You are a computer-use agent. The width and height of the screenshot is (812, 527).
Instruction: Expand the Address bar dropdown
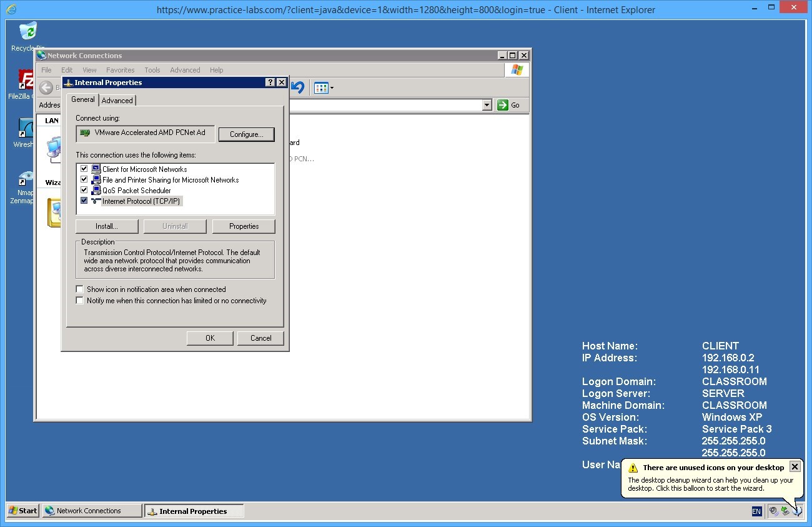click(487, 105)
